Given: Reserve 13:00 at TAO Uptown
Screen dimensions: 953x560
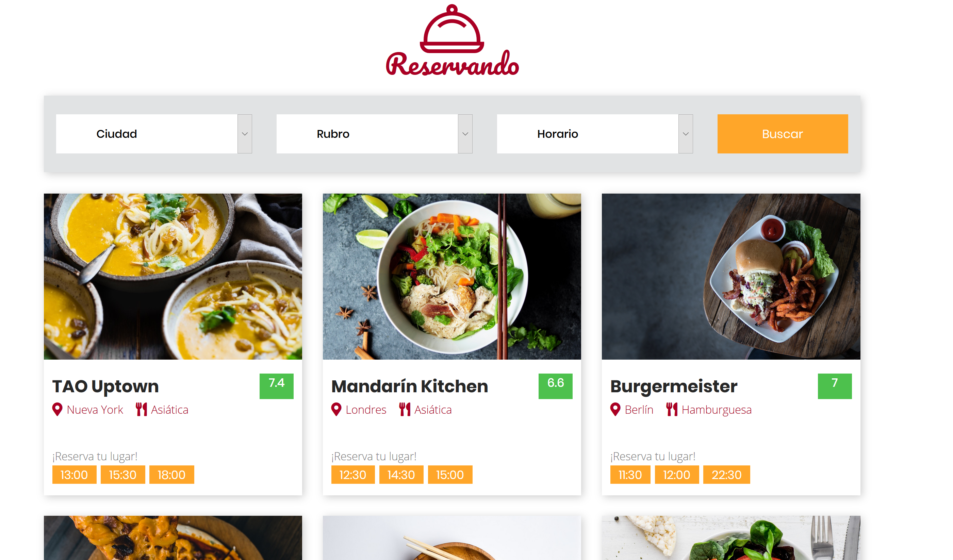Looking at the screenshot, I should (x=74, y=475).
